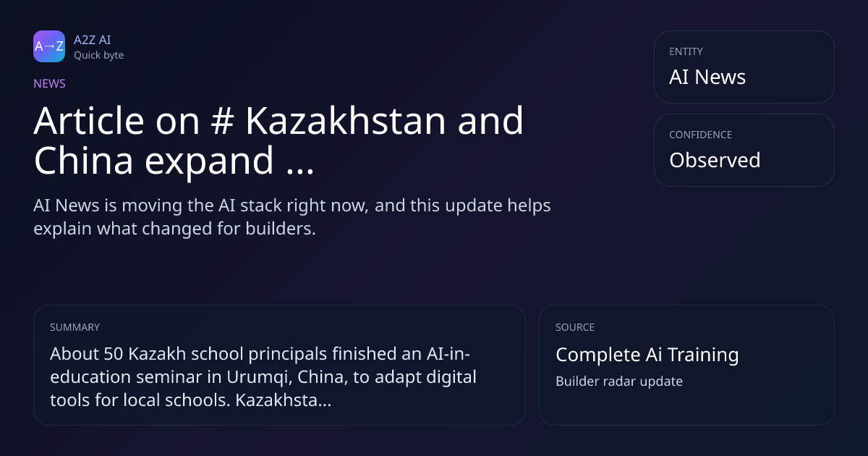Open the Summary card
The height and width of the screenshot is (456, 868).
coord(279,365)
